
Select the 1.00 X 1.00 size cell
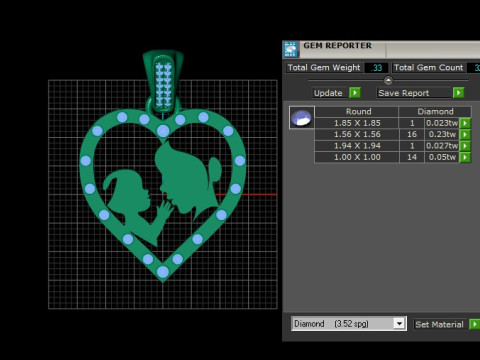tap(357, 157)
